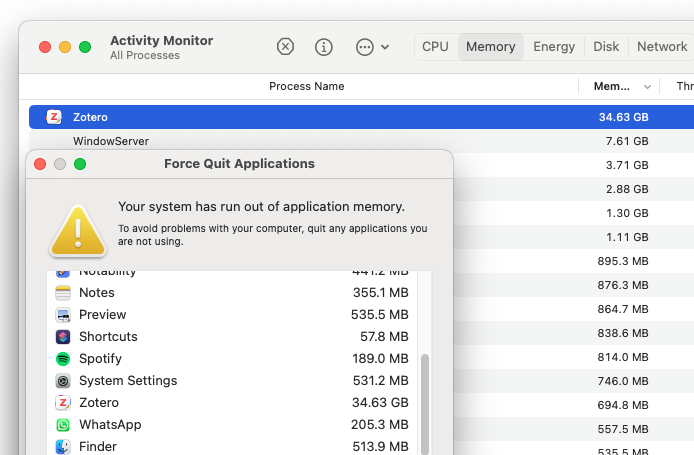The width and height of the screenshot is (694, 455).
Task: Select WhatsApp in Force Quit list
Action: click(x=232, y=424)
